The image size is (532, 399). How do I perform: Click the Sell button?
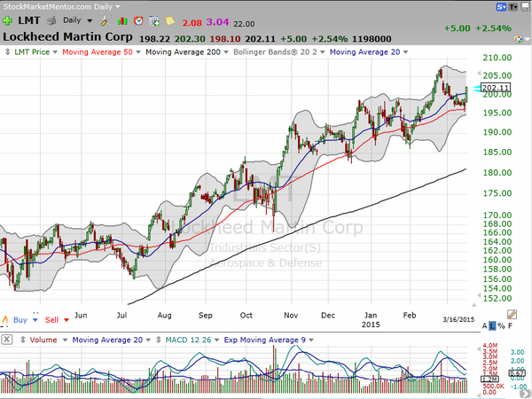tap(52, 320)
